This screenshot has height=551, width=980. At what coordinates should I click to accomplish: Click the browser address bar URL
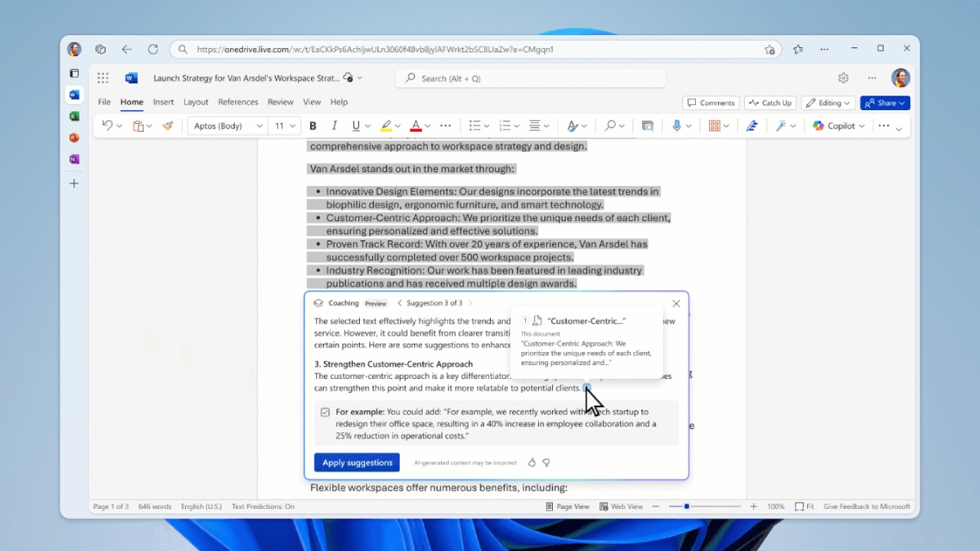coord(375,49)
